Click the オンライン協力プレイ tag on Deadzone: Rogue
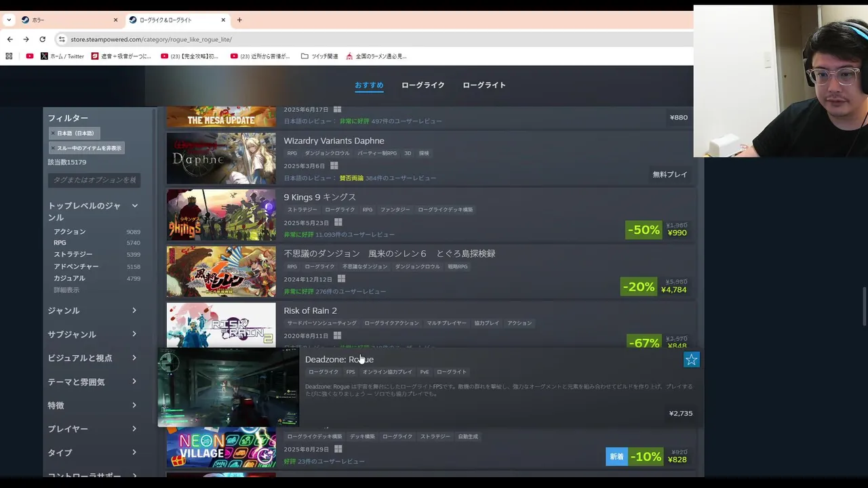868x488 pixels. [x=387, y=371]
